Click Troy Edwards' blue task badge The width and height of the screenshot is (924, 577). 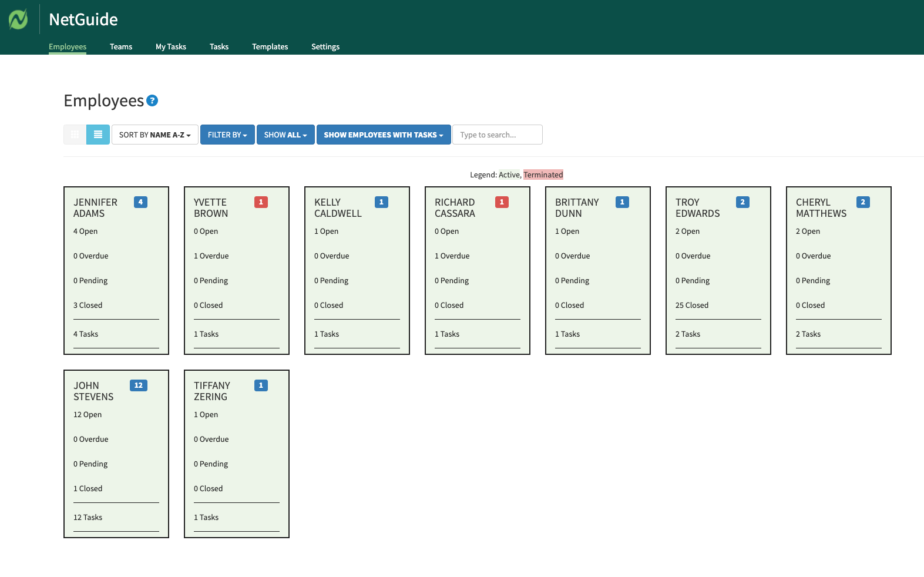click(742, 202)
